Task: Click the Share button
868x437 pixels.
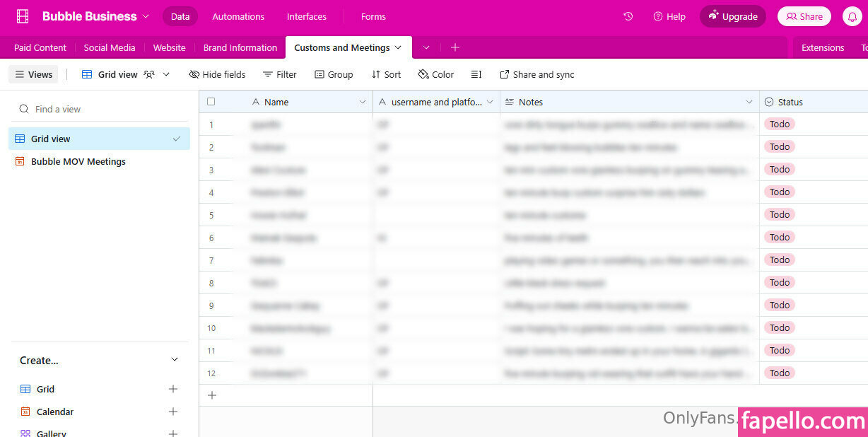Action: (804, 16)
